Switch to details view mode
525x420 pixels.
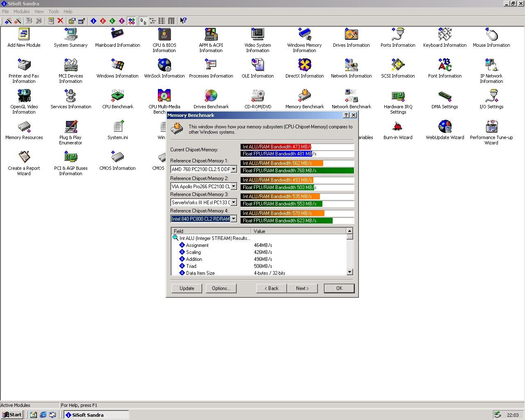pos(171,21)
